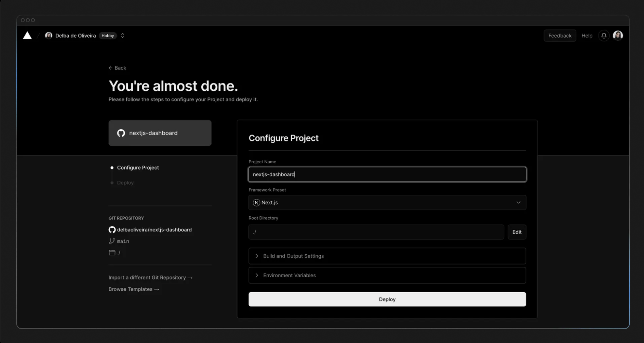
Task: Click the Root Directory path field
Action: click(x=376, y=232)
